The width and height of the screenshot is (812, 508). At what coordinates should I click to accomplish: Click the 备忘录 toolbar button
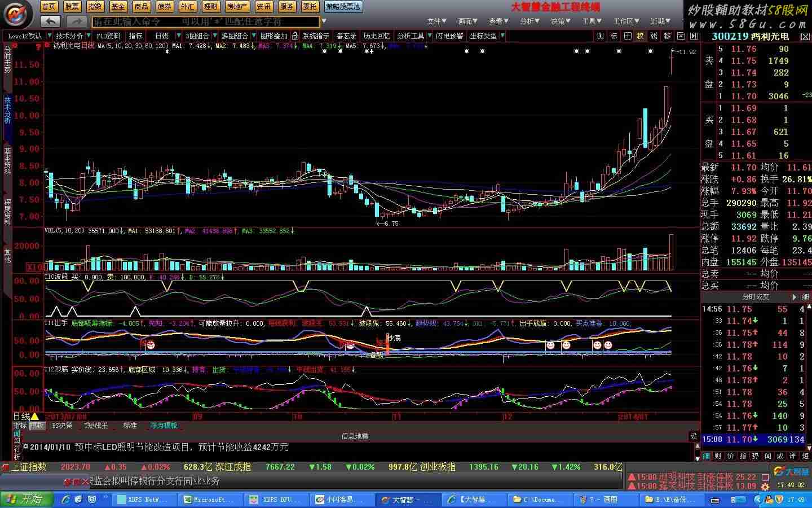346,36
